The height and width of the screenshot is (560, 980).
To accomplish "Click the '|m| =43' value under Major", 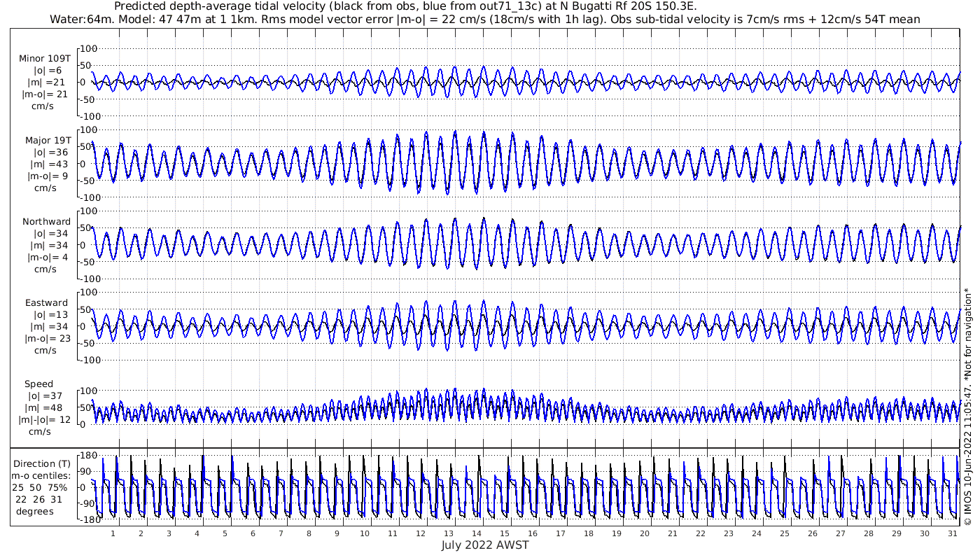I will (49, 164).
